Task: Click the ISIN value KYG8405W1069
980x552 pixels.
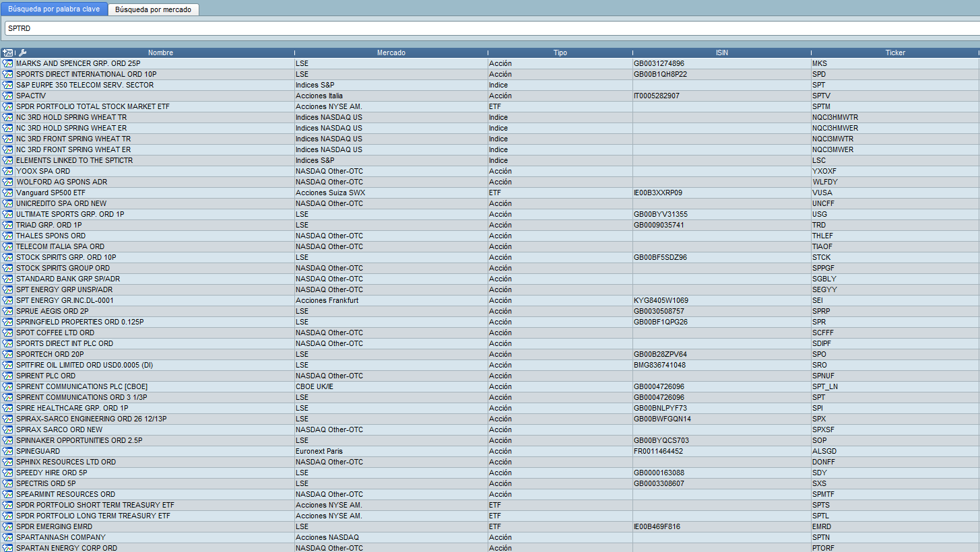Action: click(x=661, y=300)
